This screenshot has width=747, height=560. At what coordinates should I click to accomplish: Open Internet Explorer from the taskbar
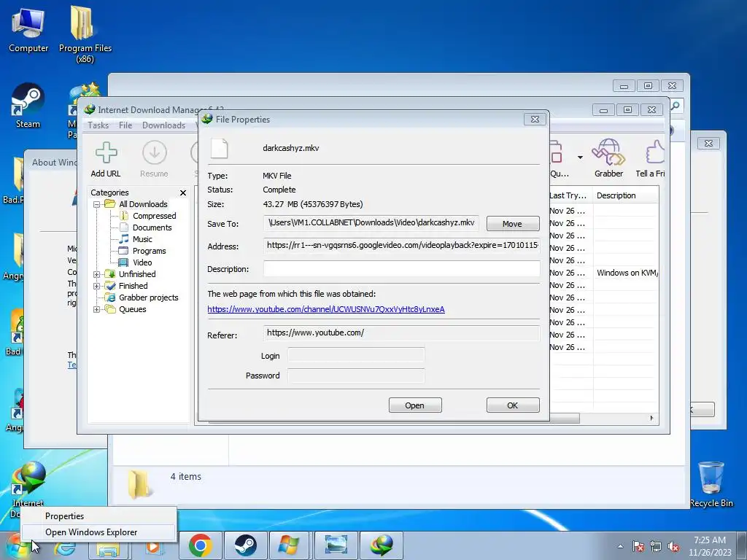tap(64, 545)
